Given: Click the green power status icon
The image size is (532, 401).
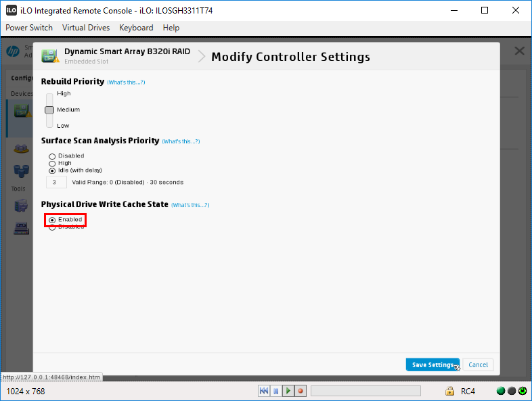Looking at the screenshot, I should 523,391.
